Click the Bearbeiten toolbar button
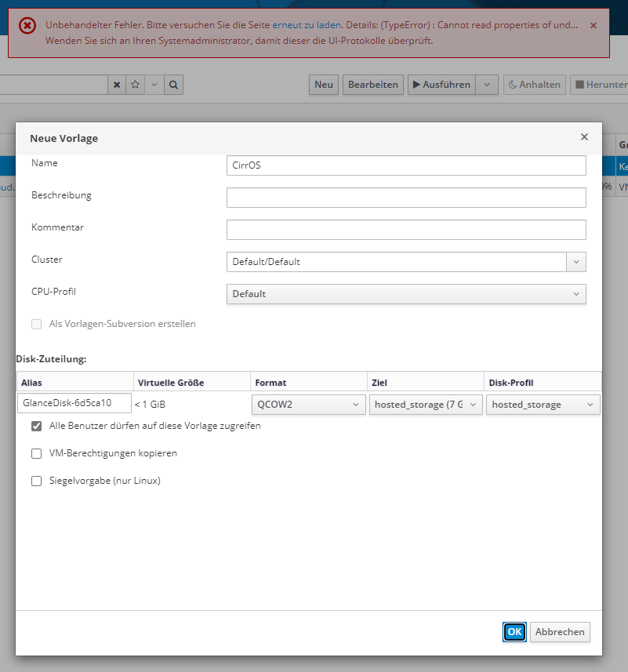628x672 pixels. [373, 85]
